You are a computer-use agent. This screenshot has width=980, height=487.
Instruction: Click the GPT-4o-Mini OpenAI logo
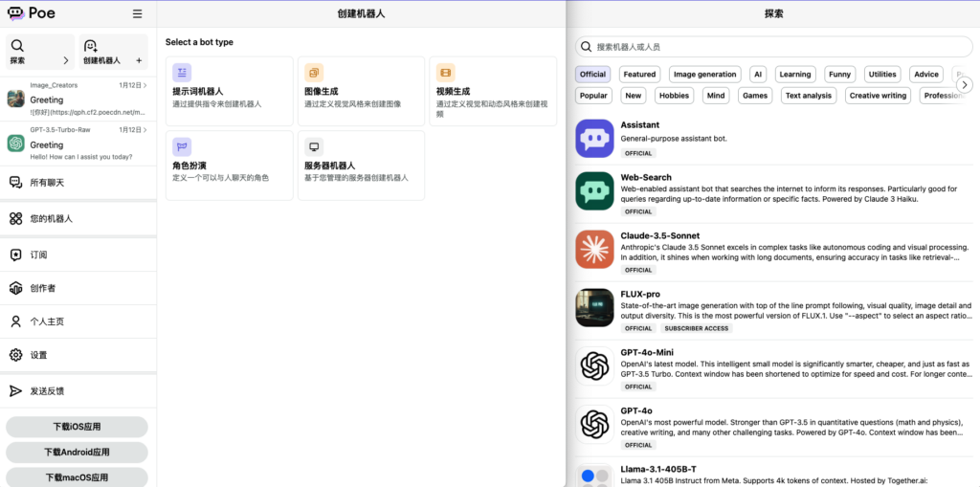594,365
